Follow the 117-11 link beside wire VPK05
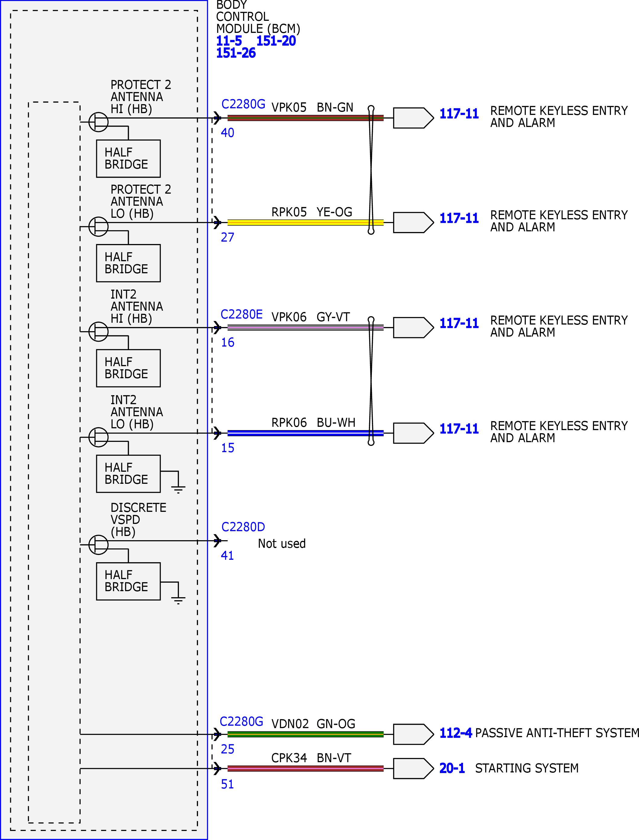 tap(459, 114)
